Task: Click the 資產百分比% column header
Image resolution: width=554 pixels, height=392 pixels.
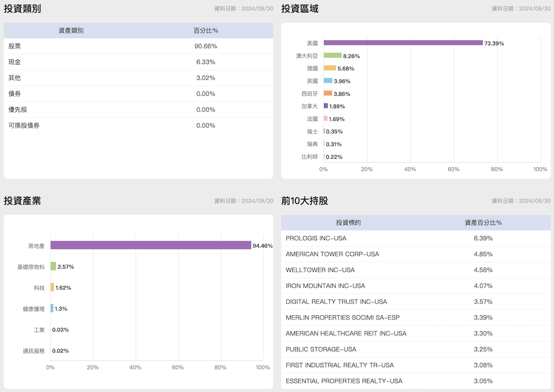Action: pyautogui.click(x=483, y=223)
